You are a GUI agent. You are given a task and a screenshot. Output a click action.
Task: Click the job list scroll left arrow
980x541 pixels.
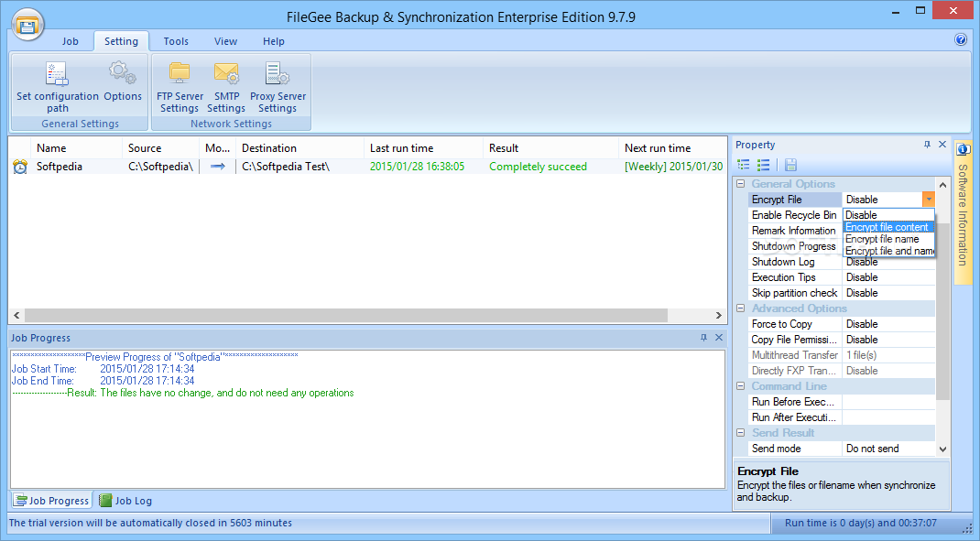click(16, 315)
